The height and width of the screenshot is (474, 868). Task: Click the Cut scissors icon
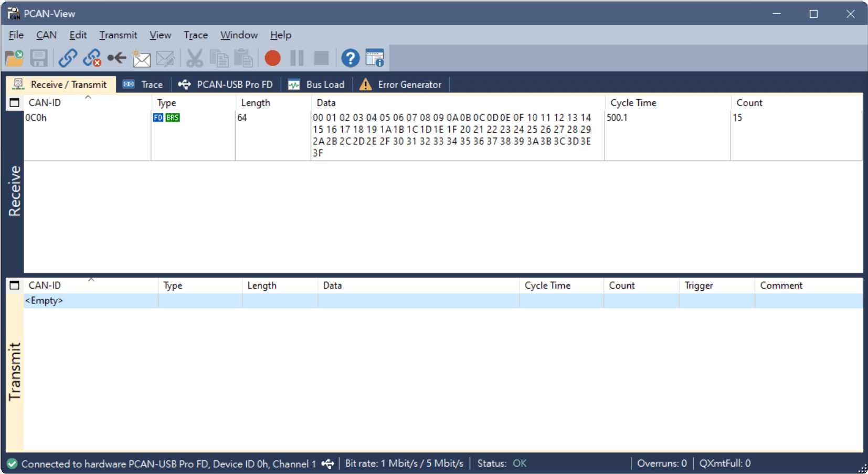[194, 58]
